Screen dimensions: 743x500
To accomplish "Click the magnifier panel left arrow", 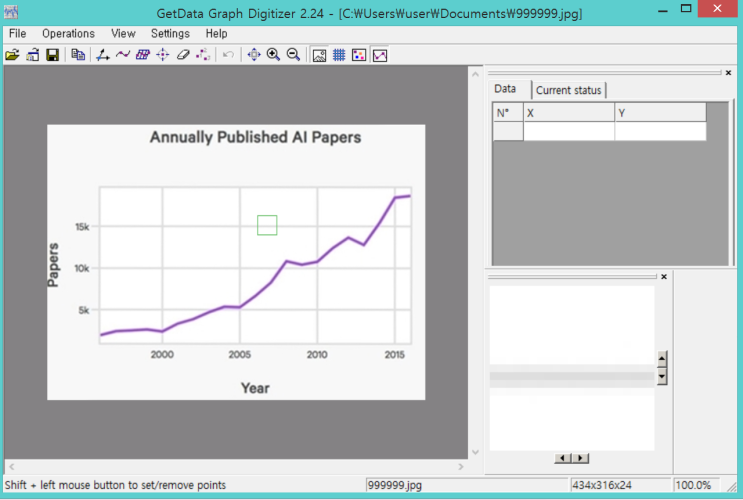I will [x=562, y=458].
